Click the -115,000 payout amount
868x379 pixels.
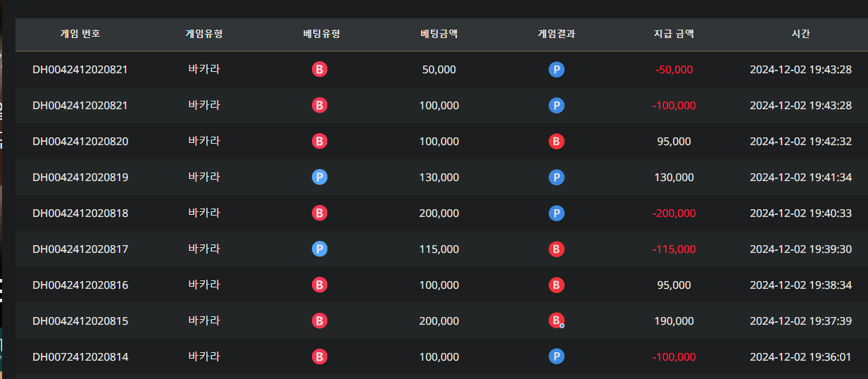[674, 249]
